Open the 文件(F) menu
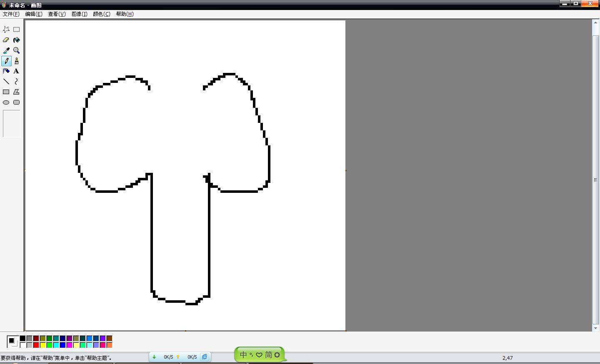Image resolution: width=600 pixels, height=364 pixels. click(11, 14)
